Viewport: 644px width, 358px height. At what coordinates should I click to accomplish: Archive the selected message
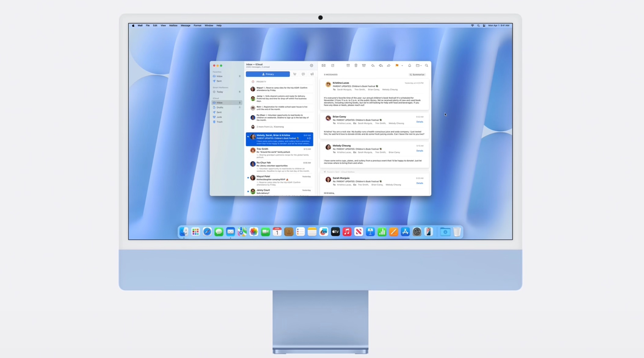[348, 65]
